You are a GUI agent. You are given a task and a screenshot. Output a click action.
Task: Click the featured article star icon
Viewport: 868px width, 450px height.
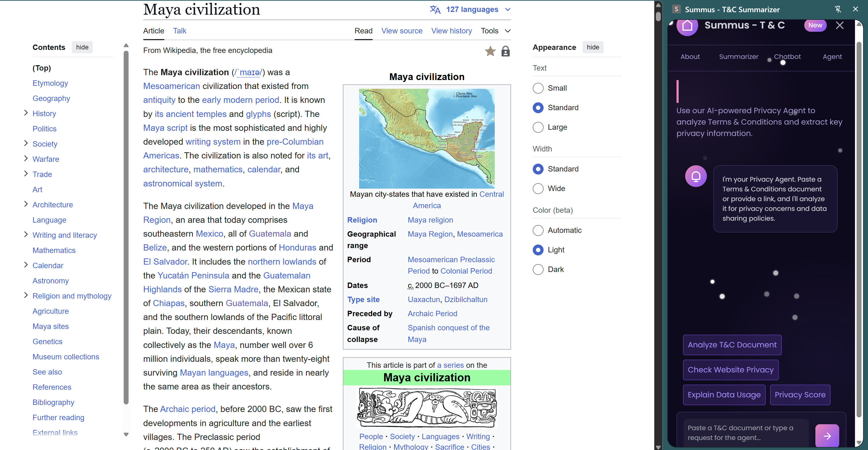490,51
